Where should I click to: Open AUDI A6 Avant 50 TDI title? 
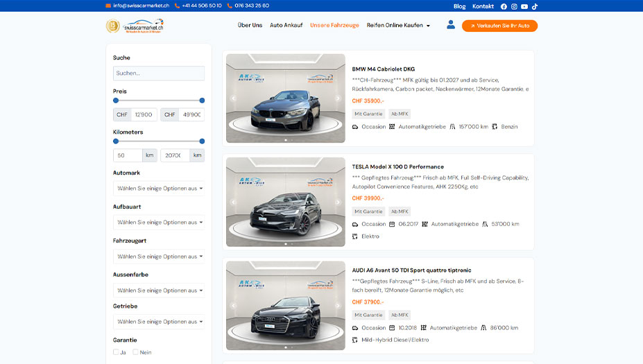pos(411,270)
